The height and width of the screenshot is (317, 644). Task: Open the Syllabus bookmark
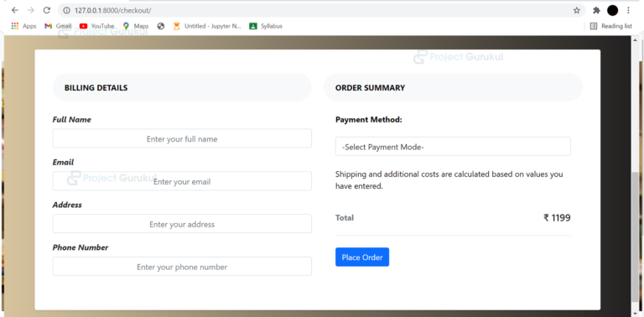tap(266, 26)
